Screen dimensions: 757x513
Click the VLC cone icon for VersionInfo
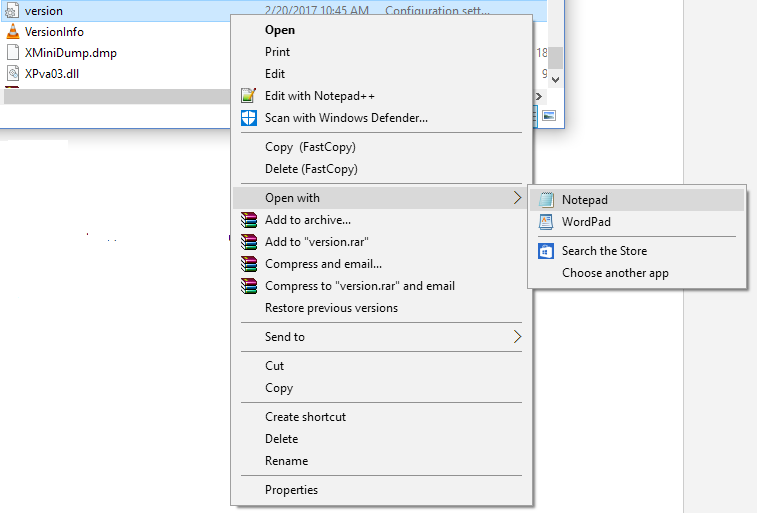pos(13,32)
